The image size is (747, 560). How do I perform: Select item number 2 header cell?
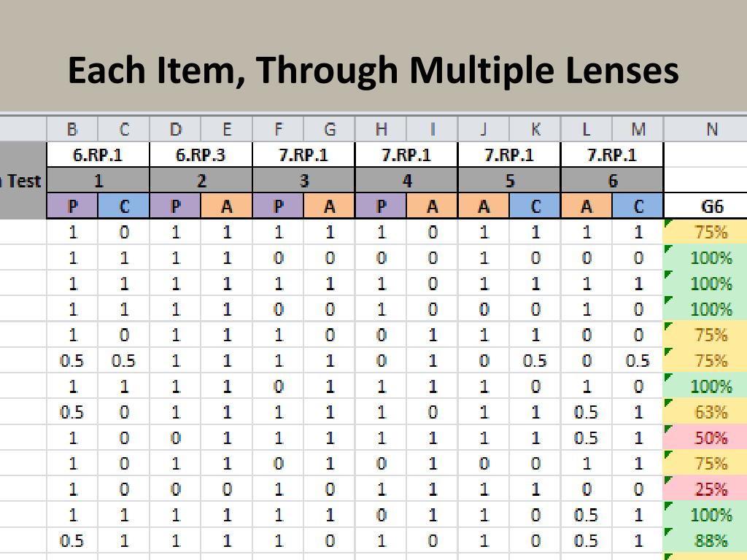pyautogui.click(x=201, y=181)
